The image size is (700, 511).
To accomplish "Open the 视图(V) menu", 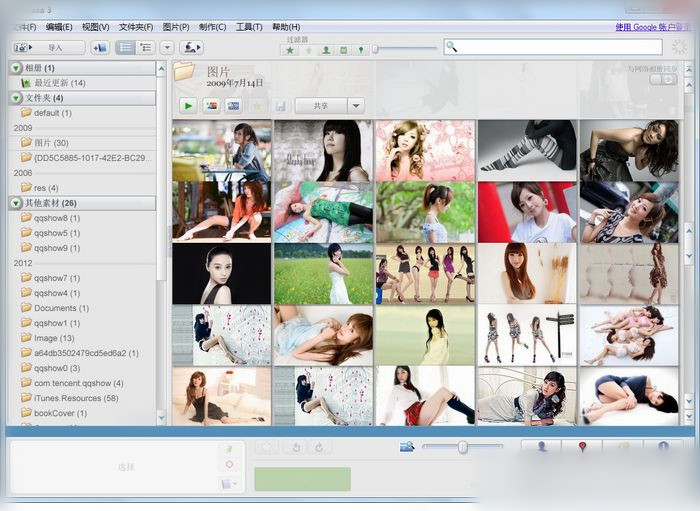I will click(96, 27).
